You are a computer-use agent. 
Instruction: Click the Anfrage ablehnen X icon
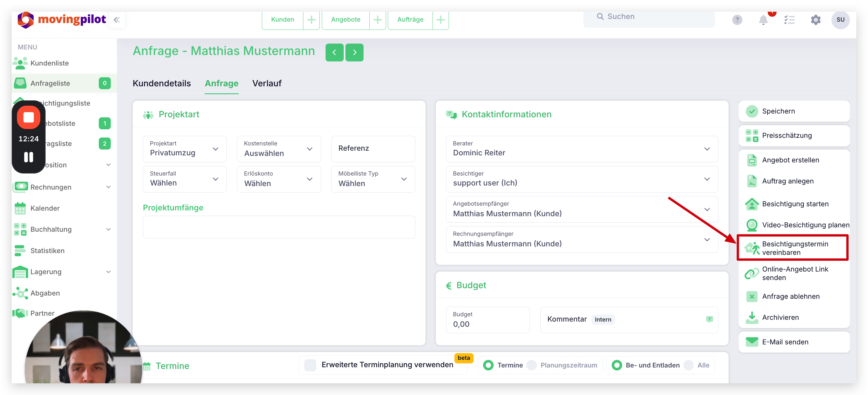[751, 296]
